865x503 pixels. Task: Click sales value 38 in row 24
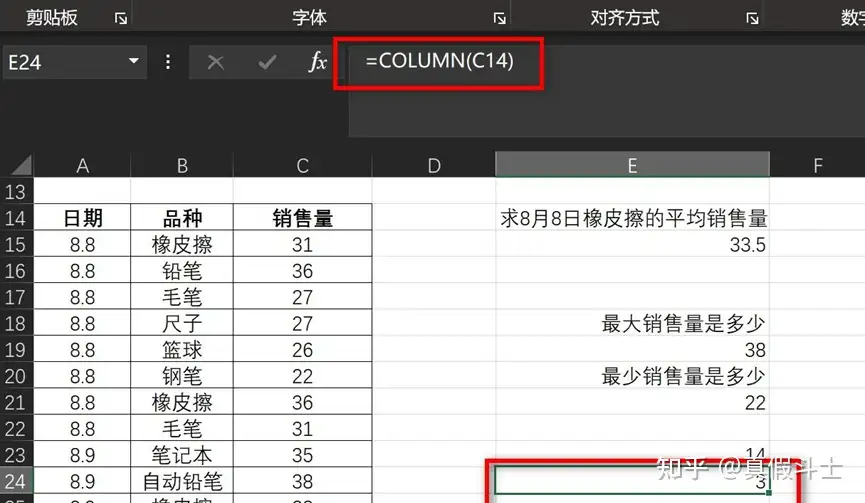pos(302,481)
